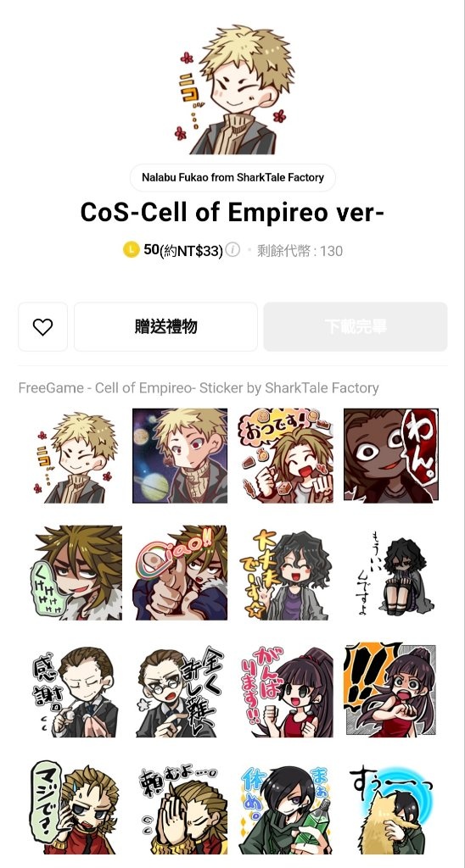Viewport: 465px width, 868px height.
Task: Tap the 剩餘代幣 130 balance text
Action: tap(300, 251)
